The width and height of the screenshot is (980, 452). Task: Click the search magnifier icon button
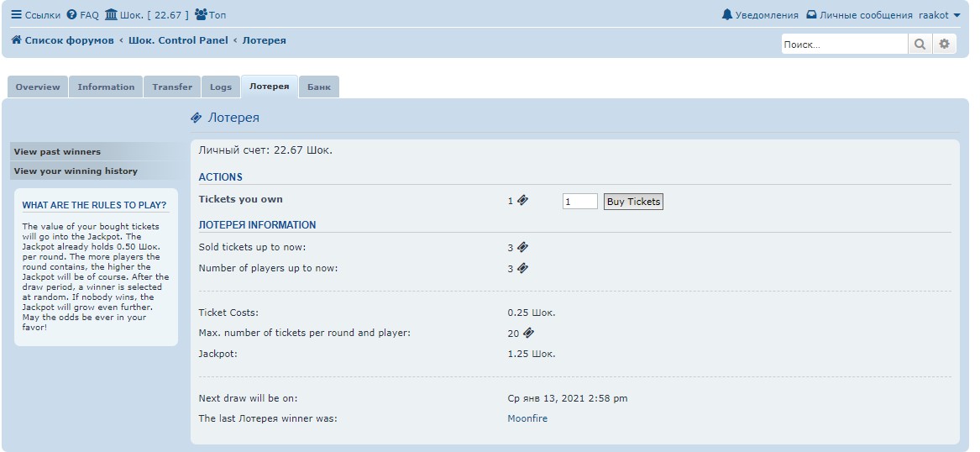(x=920, y=45)
